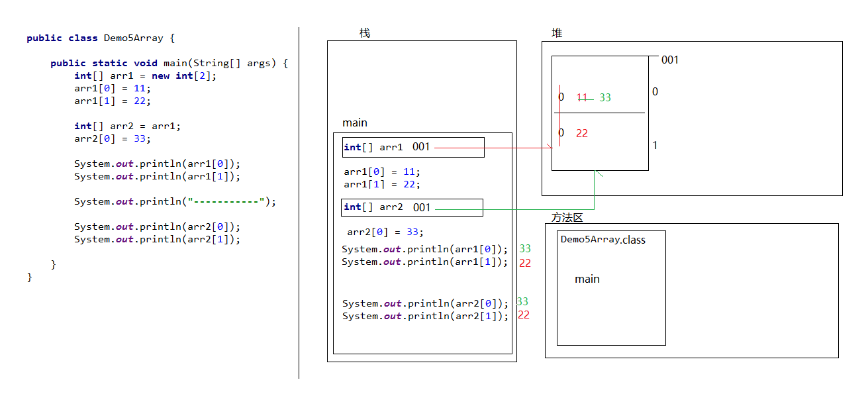
Task: Click red 22 output beside stack println(arr2[1])
Action: (524, 315)
